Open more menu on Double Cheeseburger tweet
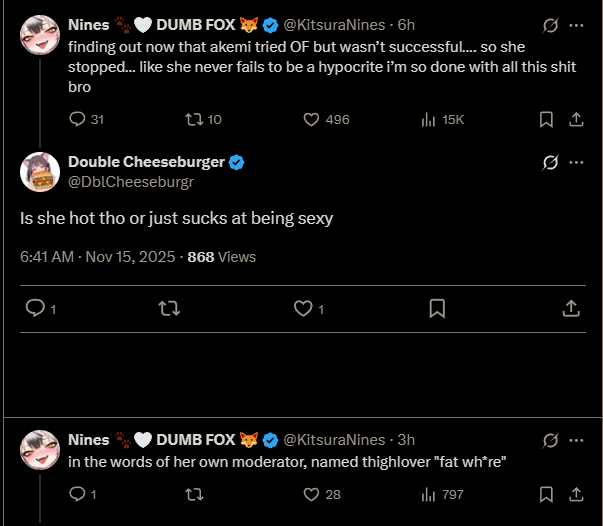The height and width of the screenshot is (526, 603). [x=576, y=162]
